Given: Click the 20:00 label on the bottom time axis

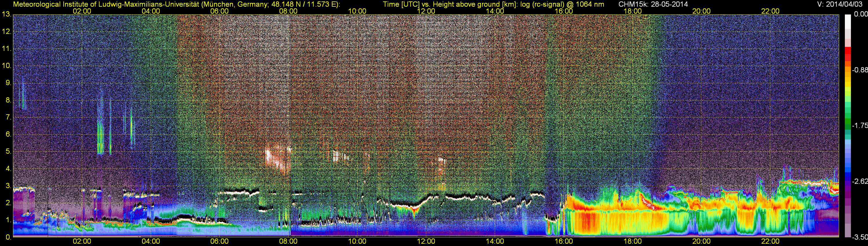Looking at the screenshot, I should (702, 242).
